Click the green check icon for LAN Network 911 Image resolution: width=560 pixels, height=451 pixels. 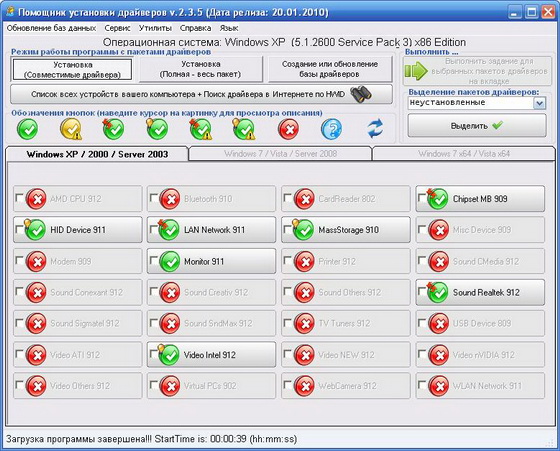point(169,230)
